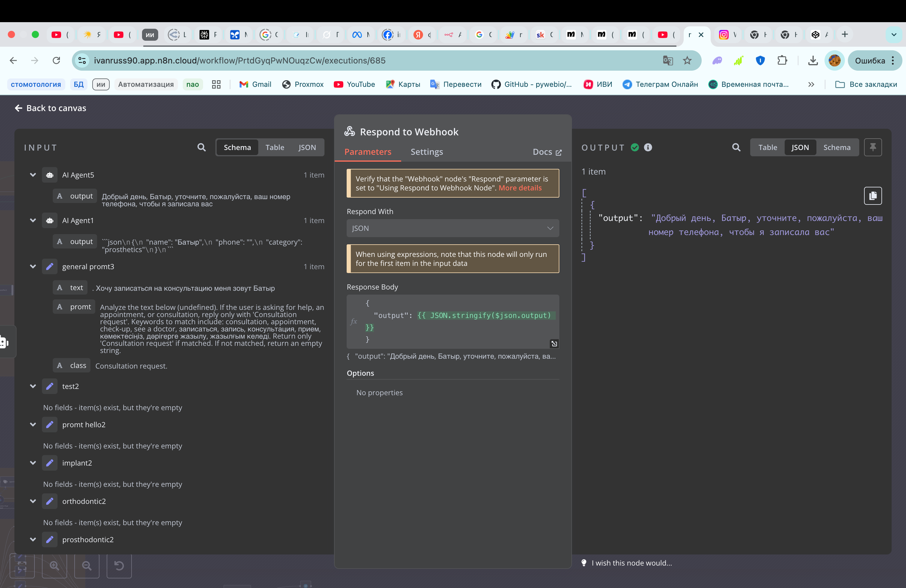Click the Response Body expression field

pos(453,321)
